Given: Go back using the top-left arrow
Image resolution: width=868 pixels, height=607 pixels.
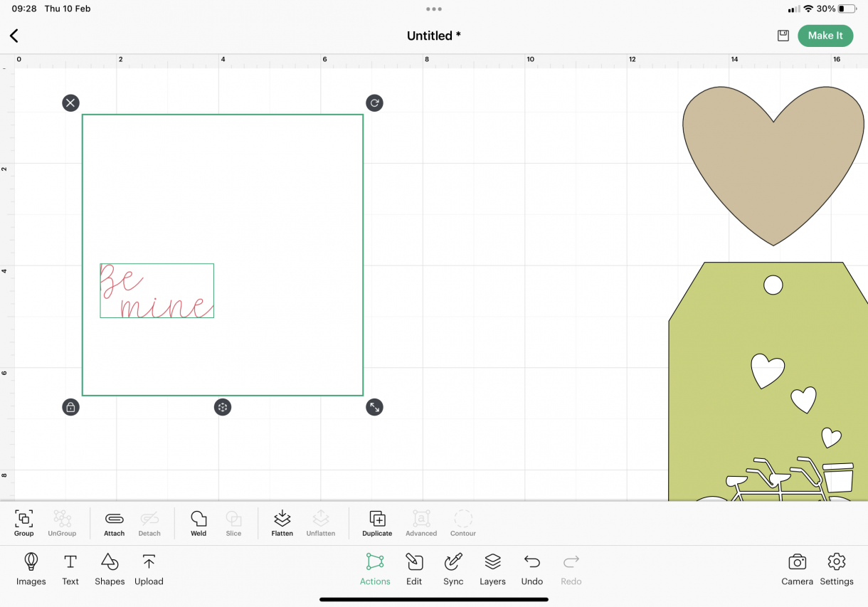Looking at the screenshot, I should tap(14, 36).
